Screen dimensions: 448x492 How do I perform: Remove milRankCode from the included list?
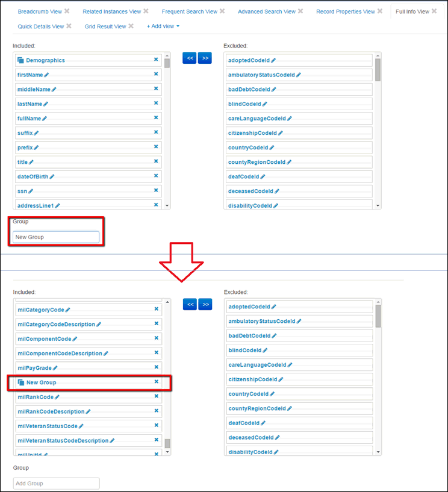(157, 396)
